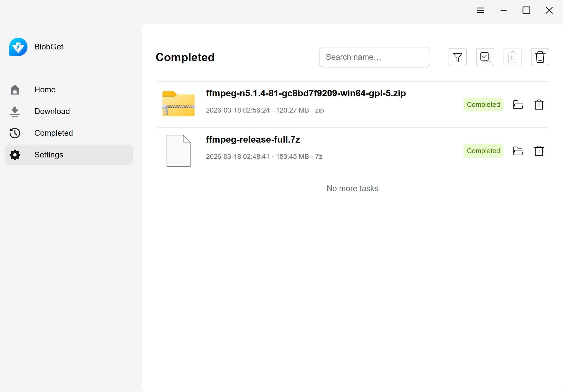Open the Settings page

coord(49,155)
